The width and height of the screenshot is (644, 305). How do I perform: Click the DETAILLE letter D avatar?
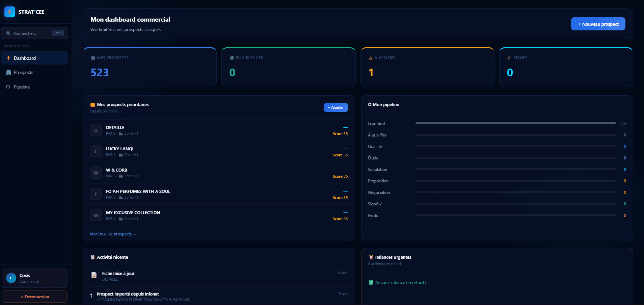pos(96,130)
